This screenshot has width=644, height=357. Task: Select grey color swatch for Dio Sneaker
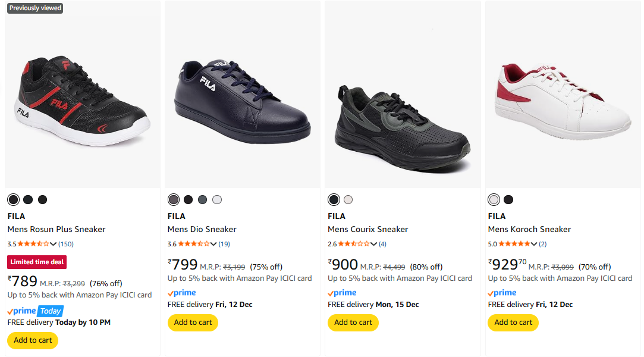[203, 199]
